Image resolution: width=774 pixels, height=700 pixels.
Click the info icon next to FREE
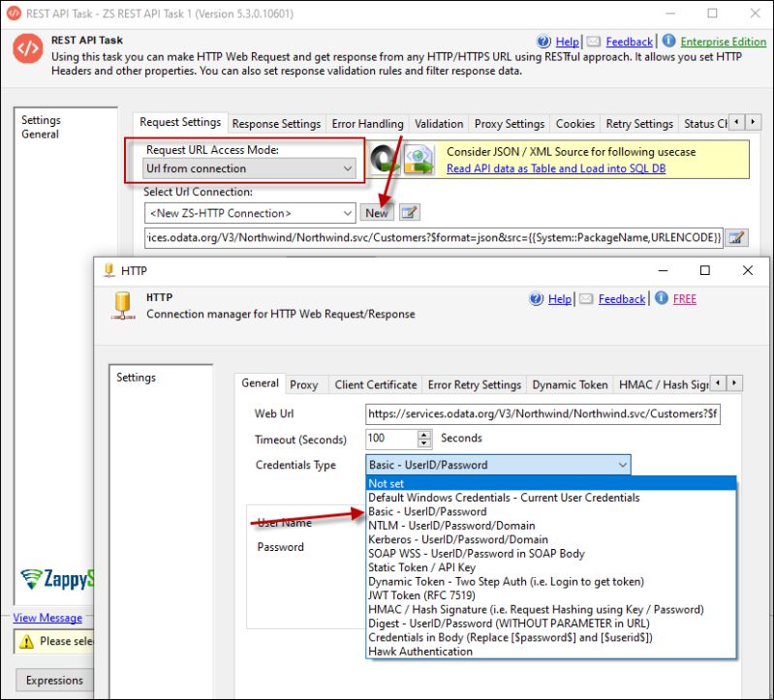(662, 298)
